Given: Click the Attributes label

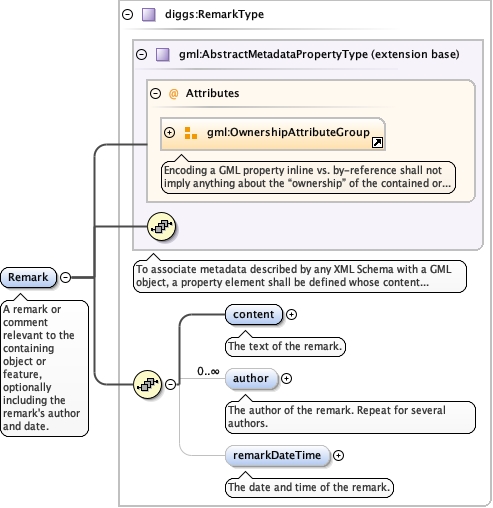Looking at the screenshot, I should coord(212,93).
